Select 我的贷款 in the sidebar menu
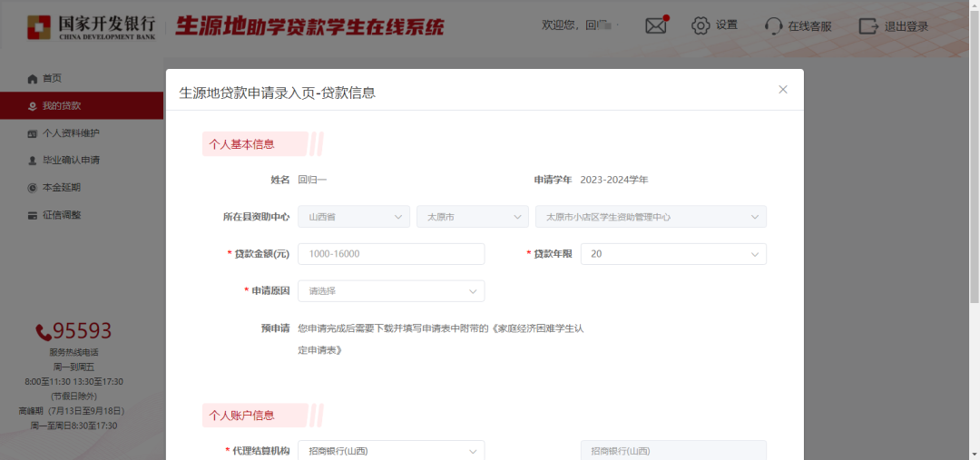The width and height of the screenshot is (980, 460). [62, 106]
